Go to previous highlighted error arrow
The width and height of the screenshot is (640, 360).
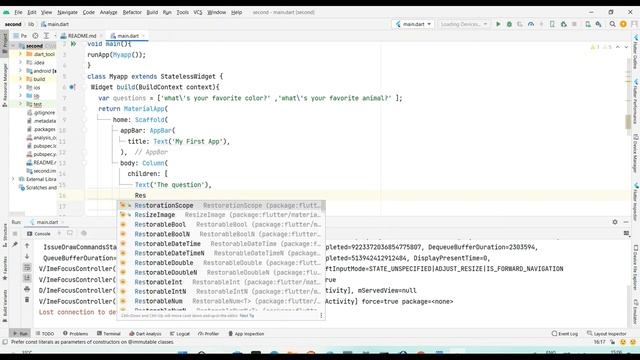coord(618,47)
